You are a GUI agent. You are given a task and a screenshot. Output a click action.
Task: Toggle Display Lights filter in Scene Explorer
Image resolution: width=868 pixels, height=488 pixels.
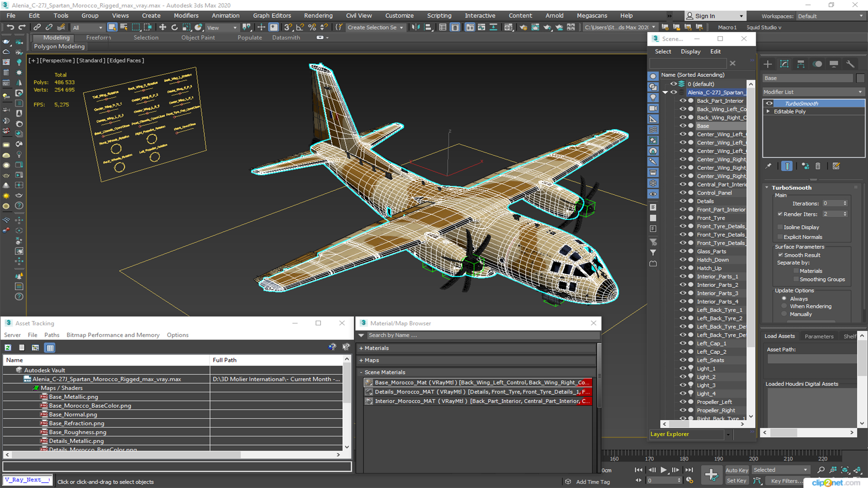pos(653,98)
